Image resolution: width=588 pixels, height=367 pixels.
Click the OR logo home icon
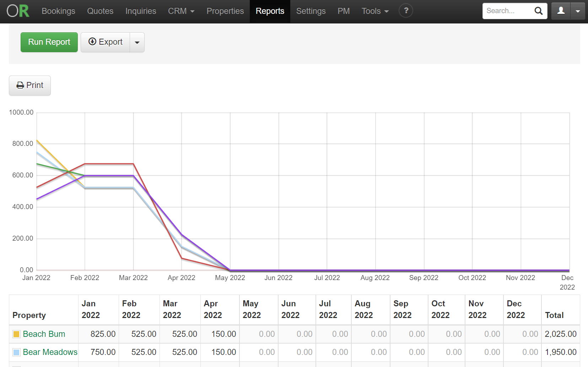coord(18,11)
